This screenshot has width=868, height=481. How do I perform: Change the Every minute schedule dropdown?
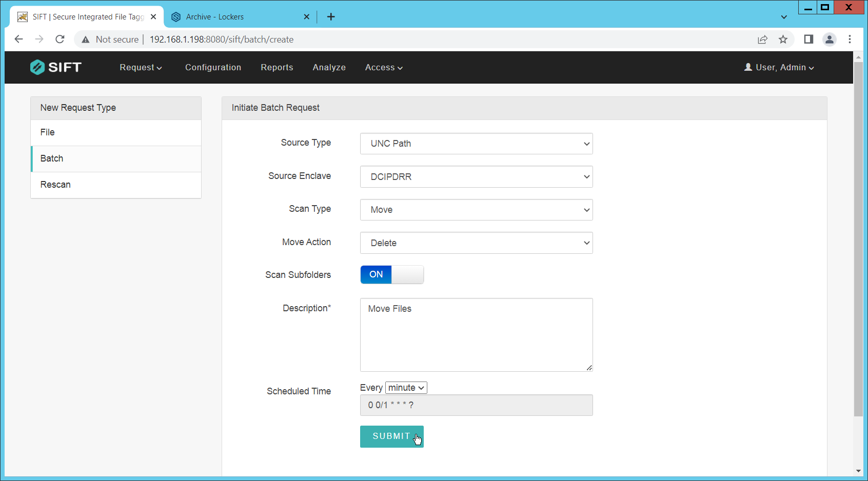(x=406, y=388)
